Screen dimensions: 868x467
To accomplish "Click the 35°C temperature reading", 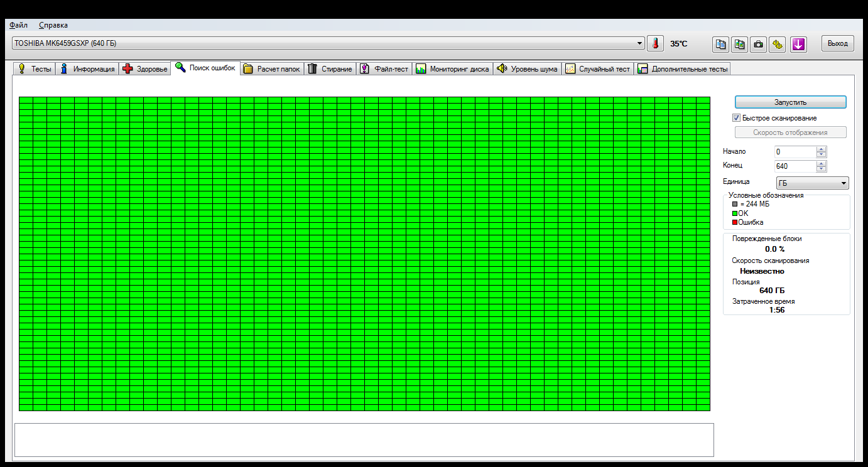I will tap(678, 44).
